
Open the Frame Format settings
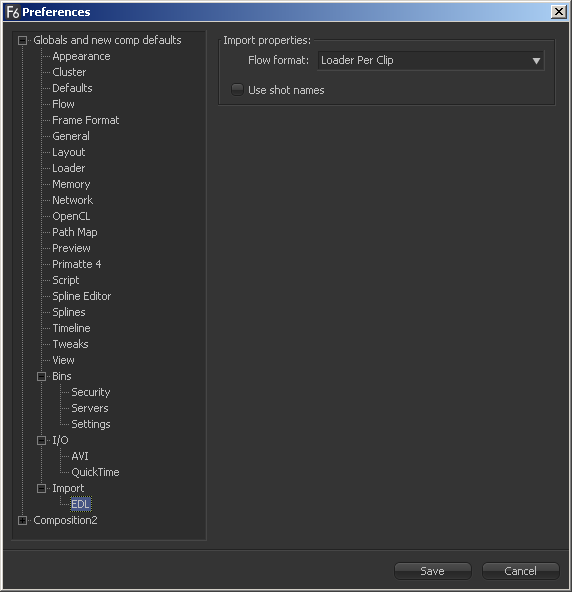click(86, 120)
